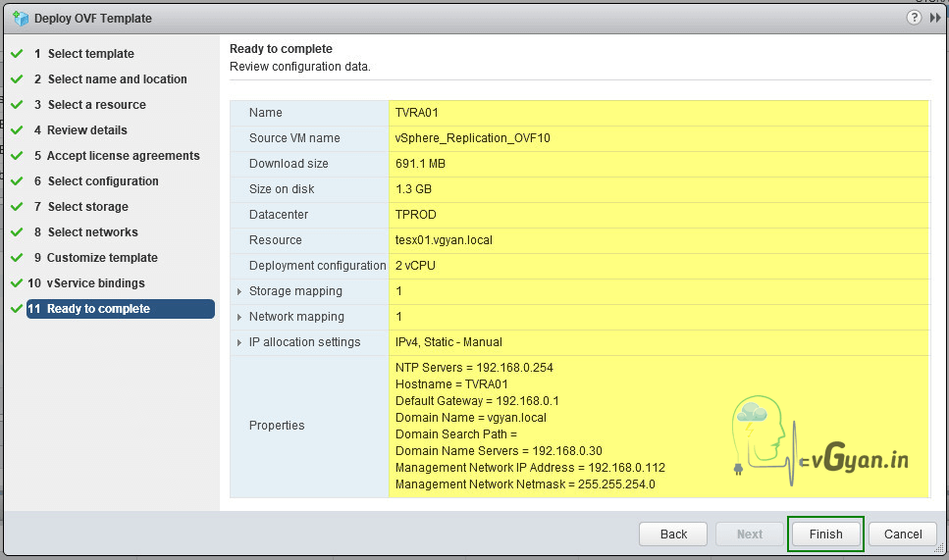Click the Cancel button

903,534
